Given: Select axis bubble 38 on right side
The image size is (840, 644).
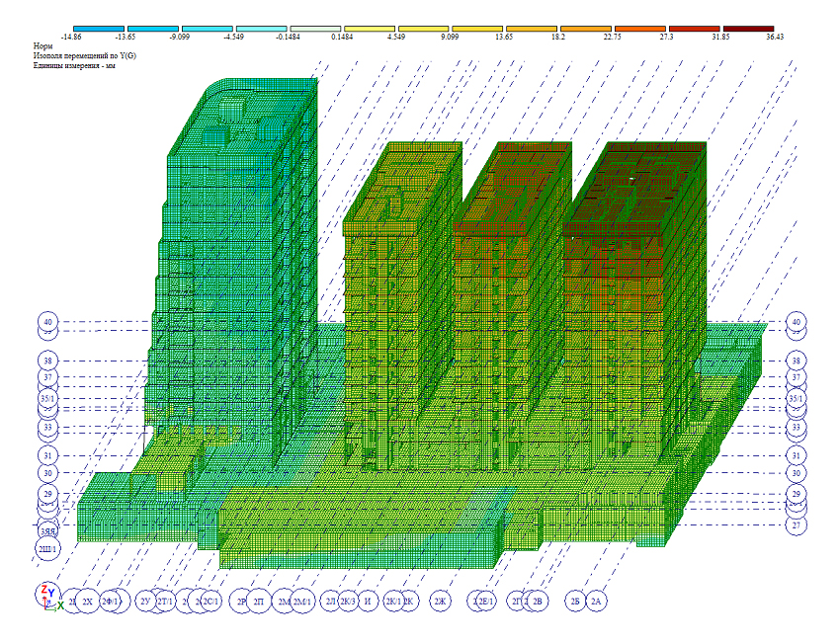Looking at the screenshot, I should pos(797,361).
